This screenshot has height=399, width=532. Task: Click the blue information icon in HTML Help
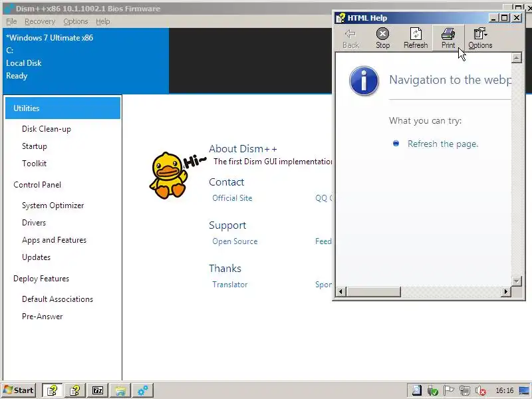tap(364, 80)
